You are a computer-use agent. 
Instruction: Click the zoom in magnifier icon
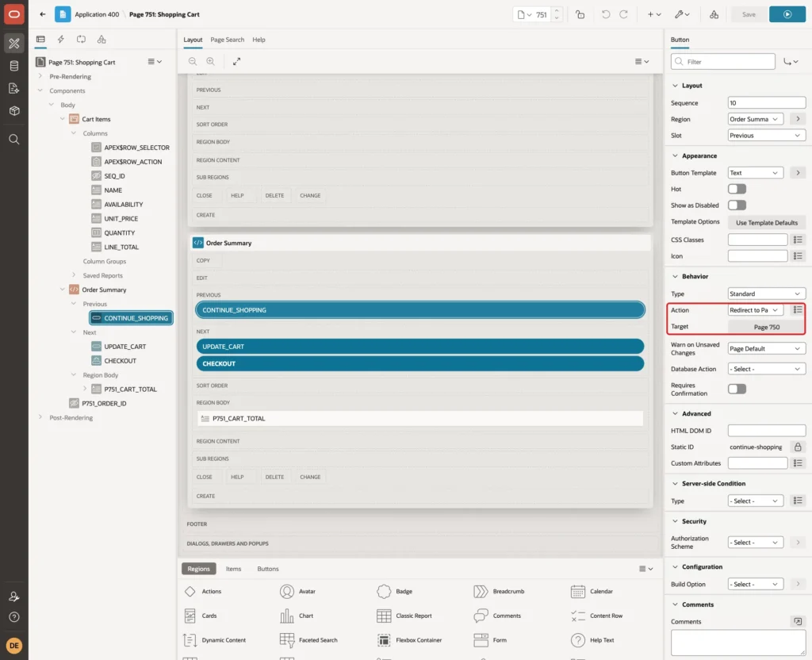tap(211, 61)
